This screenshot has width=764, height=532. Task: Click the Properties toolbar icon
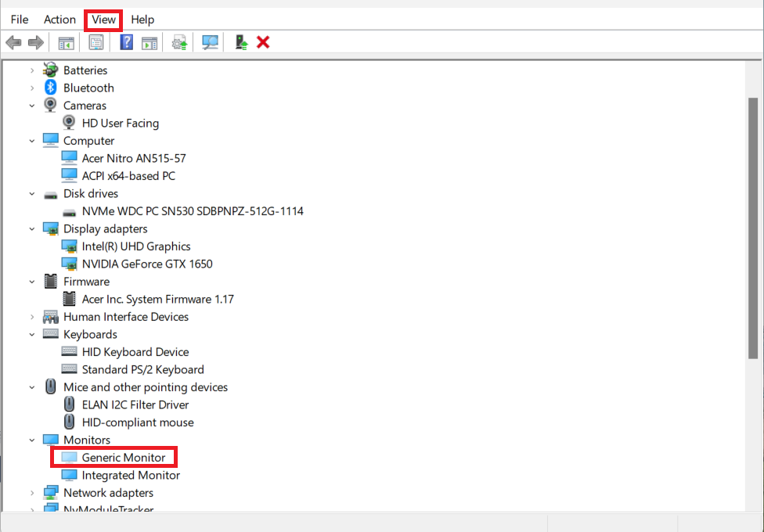96,42
